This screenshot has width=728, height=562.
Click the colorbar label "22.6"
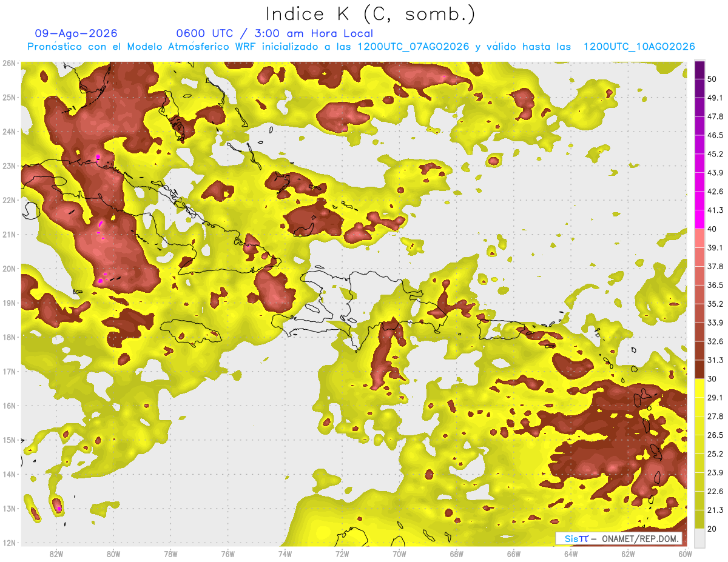715,491
